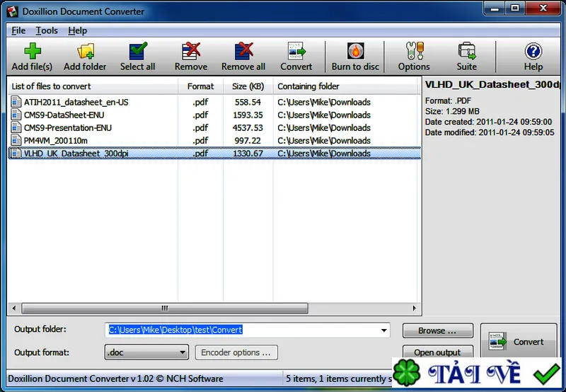Open the Tools menu
The width and height of the screenshot is (566, 392).
point(47,30)
